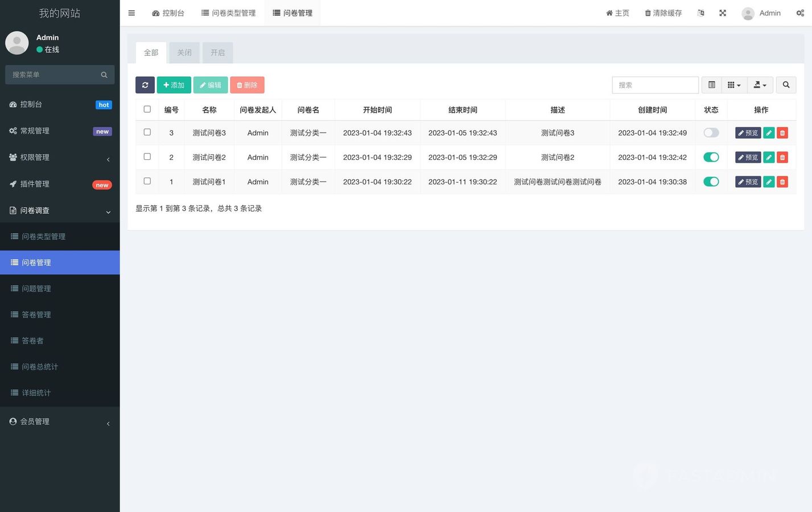Click the red delete icon for 测试问卷3
Viewport: 812px width, 512px height.
point(782,133)
